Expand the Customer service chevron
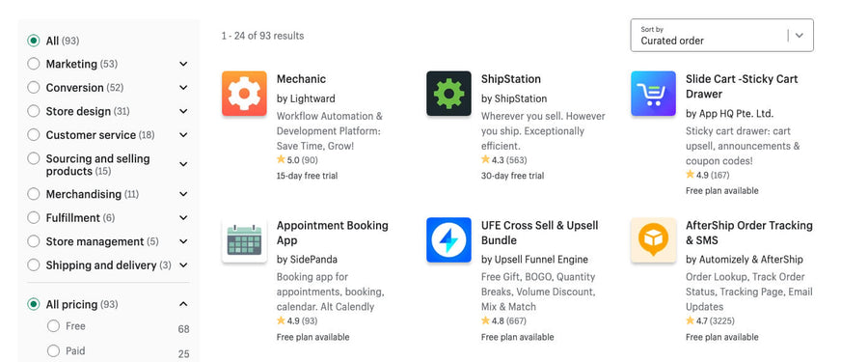The height and width of the screenshot is (362, 868). click(x=183, y=135)
